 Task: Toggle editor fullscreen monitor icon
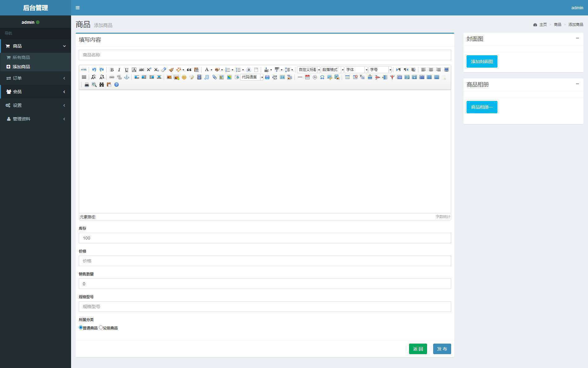coord(446,70)
